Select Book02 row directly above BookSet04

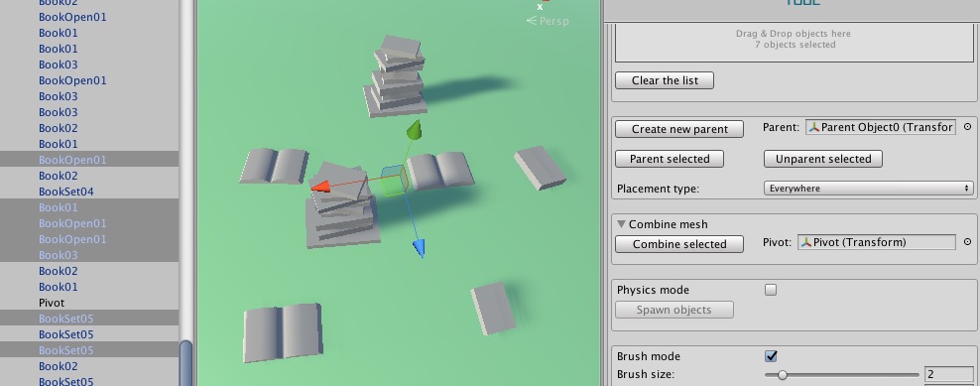[x=89, y=176]
